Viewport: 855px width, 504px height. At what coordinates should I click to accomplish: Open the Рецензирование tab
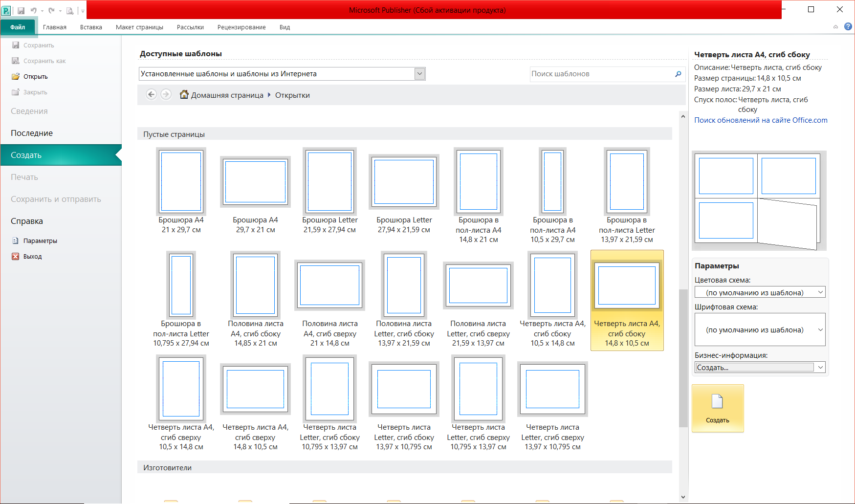(x=241, y=27)
